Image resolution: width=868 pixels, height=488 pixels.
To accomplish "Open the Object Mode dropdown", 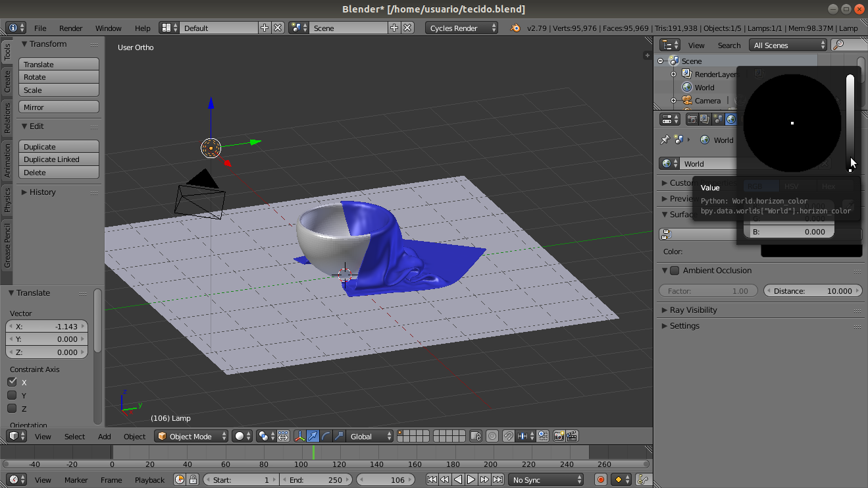I will click(191, 436).
